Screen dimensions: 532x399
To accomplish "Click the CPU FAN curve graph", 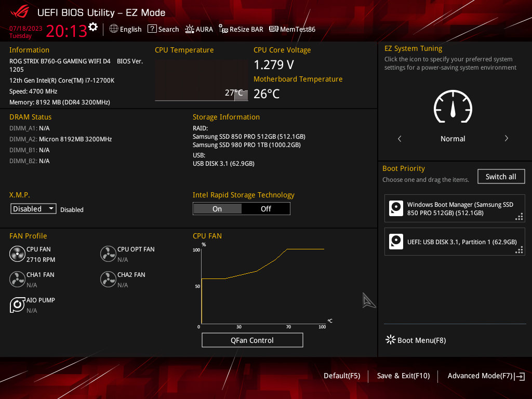I will pyautogui.click(x=263, y=286).
